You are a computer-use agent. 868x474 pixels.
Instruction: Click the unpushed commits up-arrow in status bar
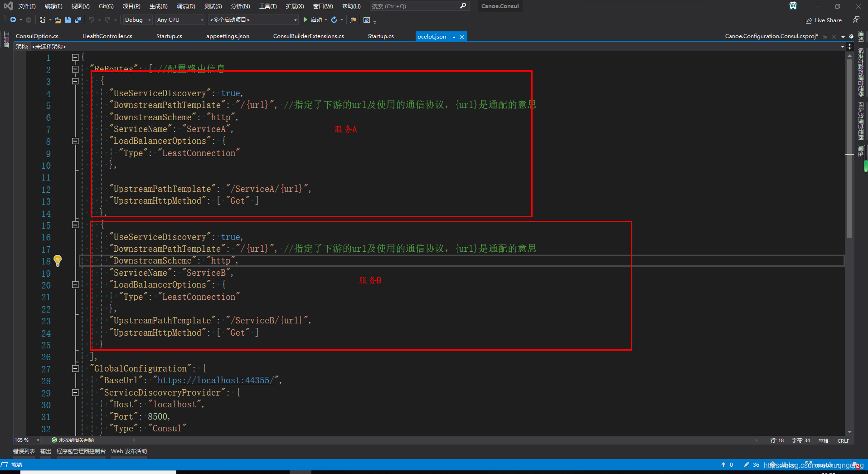tap(723, 464)
